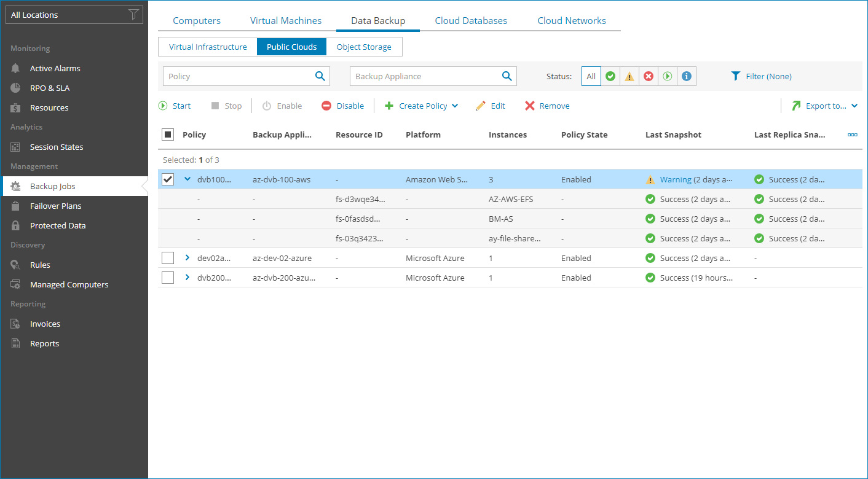Image resolution: width=868 pixels, height=479 pixels.
Task: Select RPO & SLA monitoring view
Action: [50, 88]
